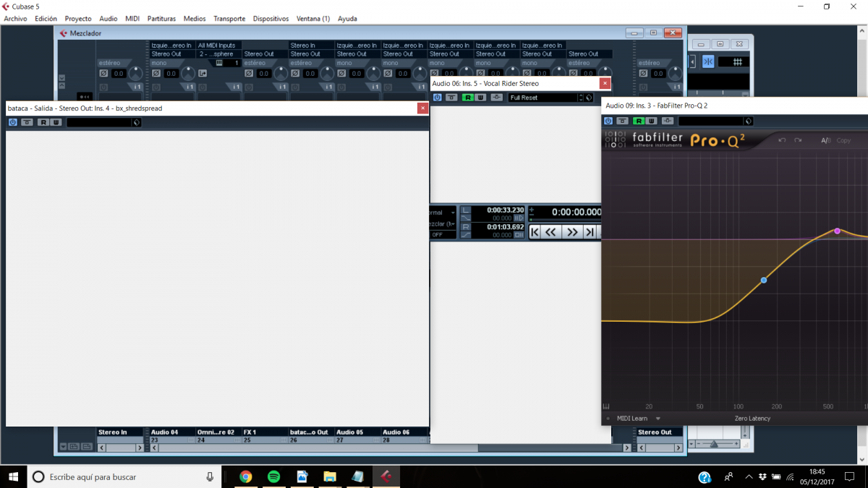
Task: Toggle Write button in Pro-Q 2 window
Action: coord(651,121)
